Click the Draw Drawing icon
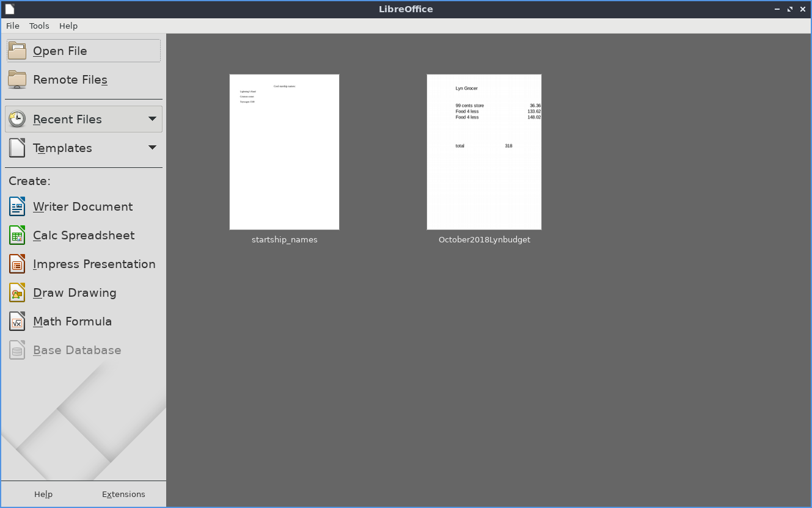Image resolution: width=812 pixels, height=508 pixels. [x=17, y=292]
